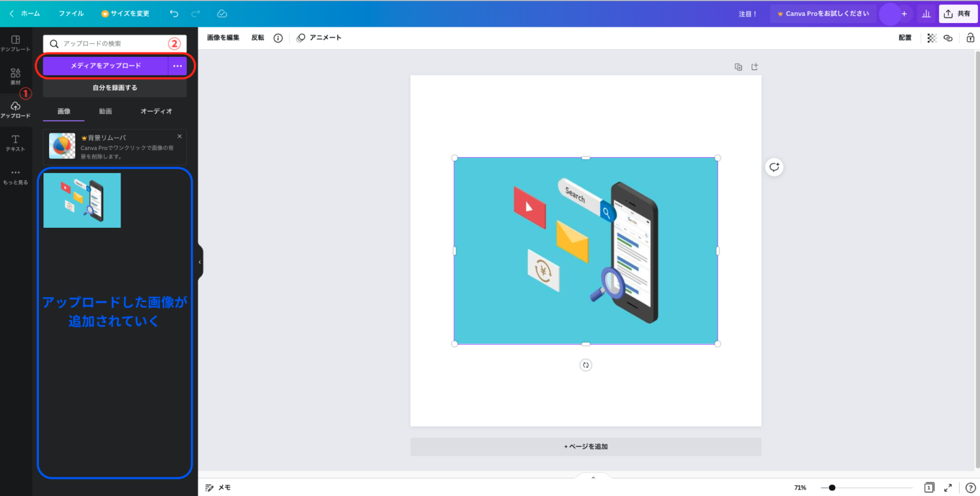Click the テンプレート icon in the sidebar

[14, 43]
